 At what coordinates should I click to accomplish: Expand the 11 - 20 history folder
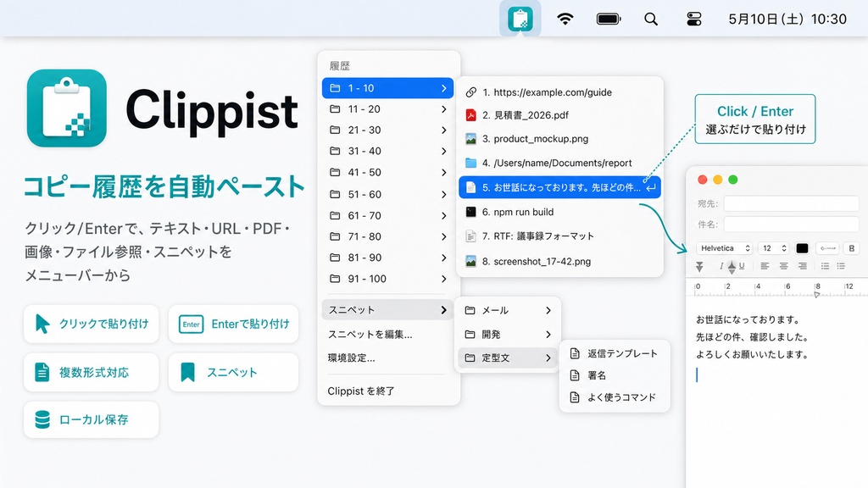point(387,109)
